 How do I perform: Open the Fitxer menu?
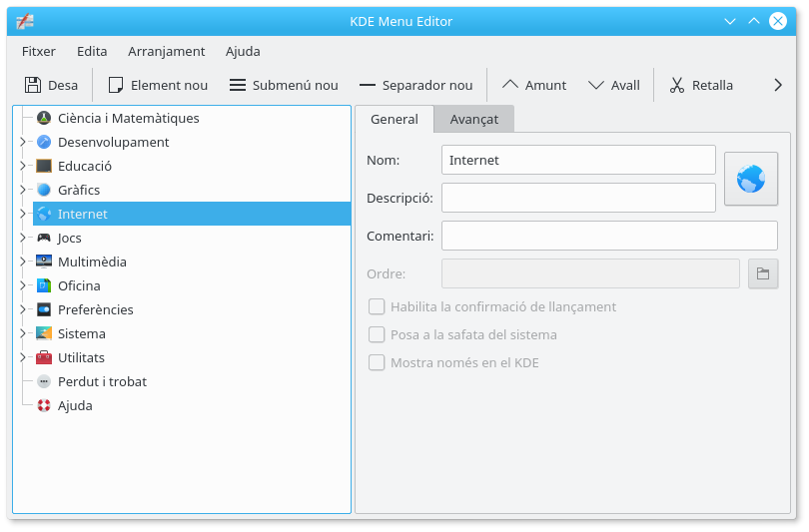39,51
